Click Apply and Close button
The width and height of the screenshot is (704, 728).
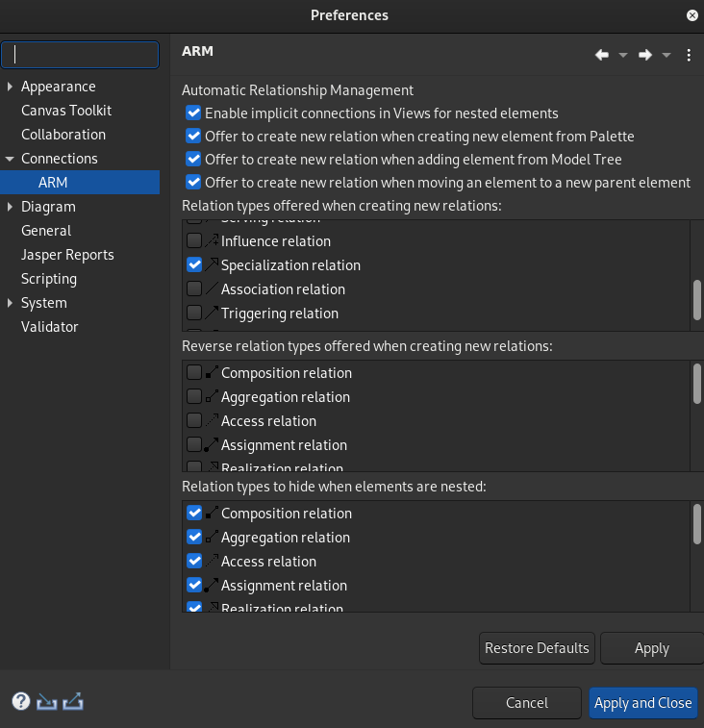(643, 703)
